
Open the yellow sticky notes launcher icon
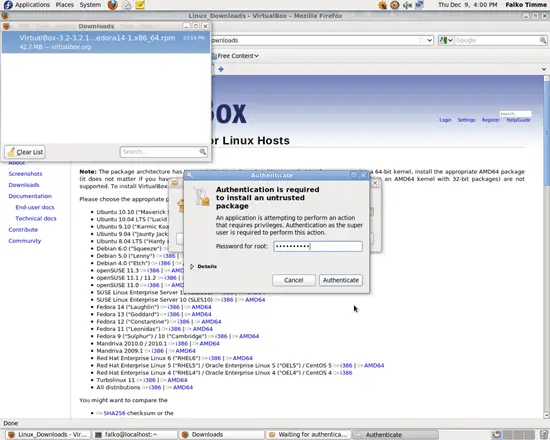(140, 5)
